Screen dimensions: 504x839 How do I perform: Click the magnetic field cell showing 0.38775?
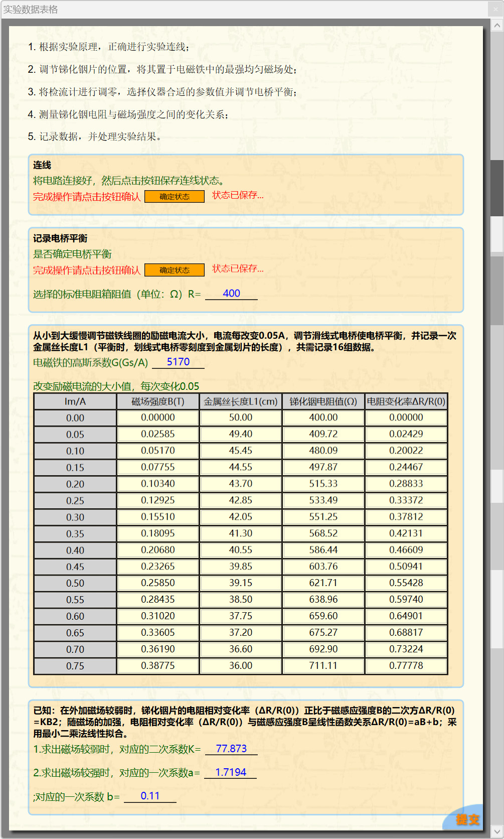(x=158, y=666)
